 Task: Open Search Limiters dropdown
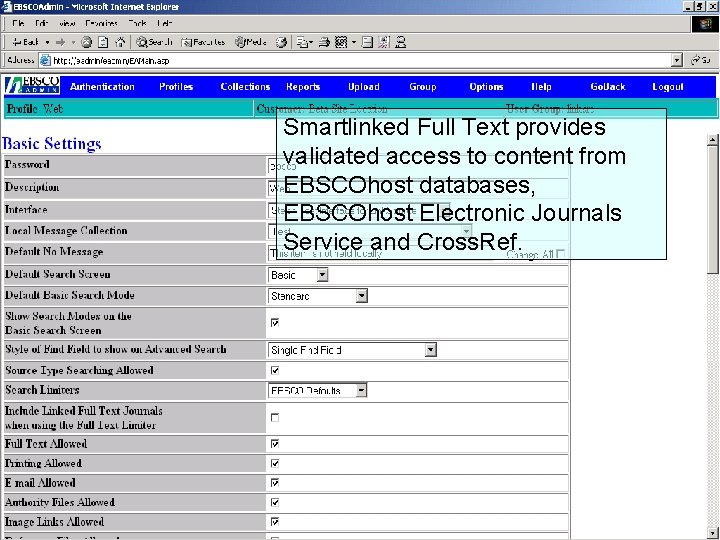click(317, 391)
